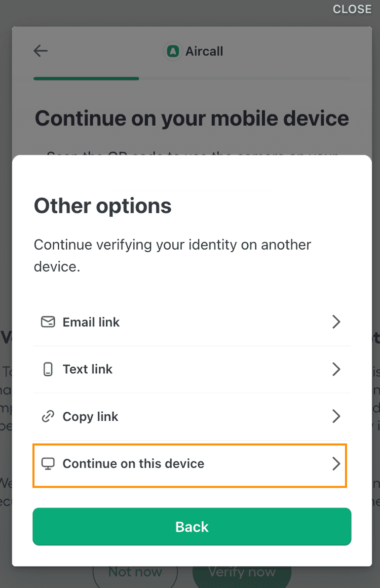
Task: Expand the Email link chevron arrow
Action: pyautogui.click(x=336, y=322)
